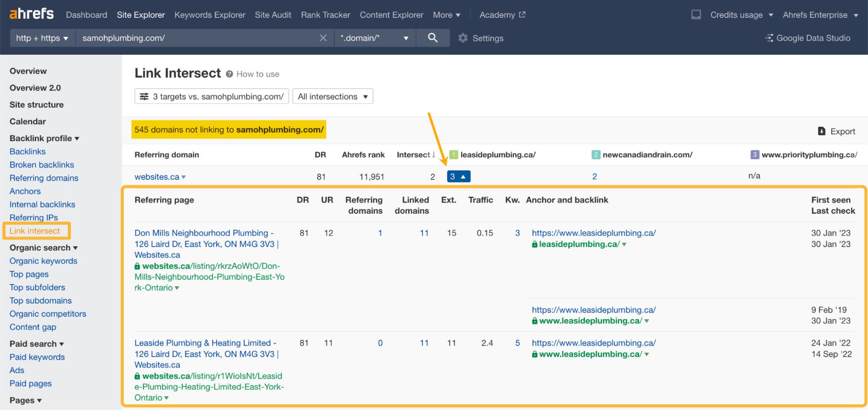Open Ahrefs Enterprise account menu

coord(821,15)
